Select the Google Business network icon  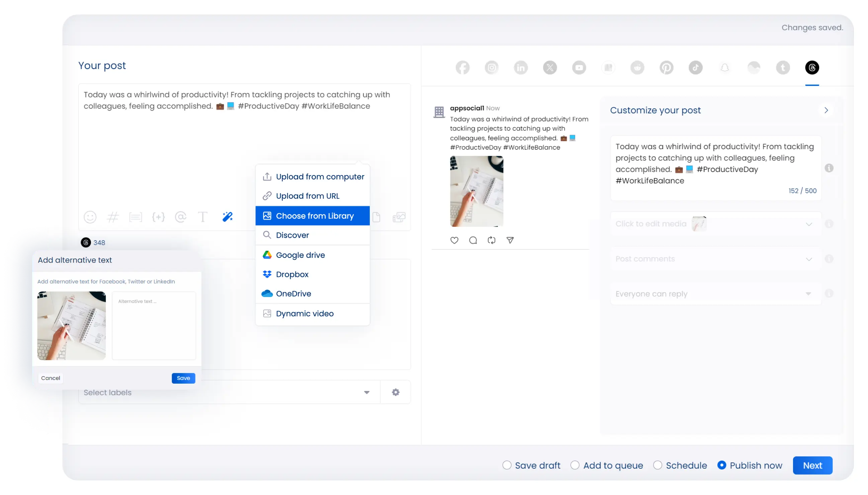pos(608,68)
